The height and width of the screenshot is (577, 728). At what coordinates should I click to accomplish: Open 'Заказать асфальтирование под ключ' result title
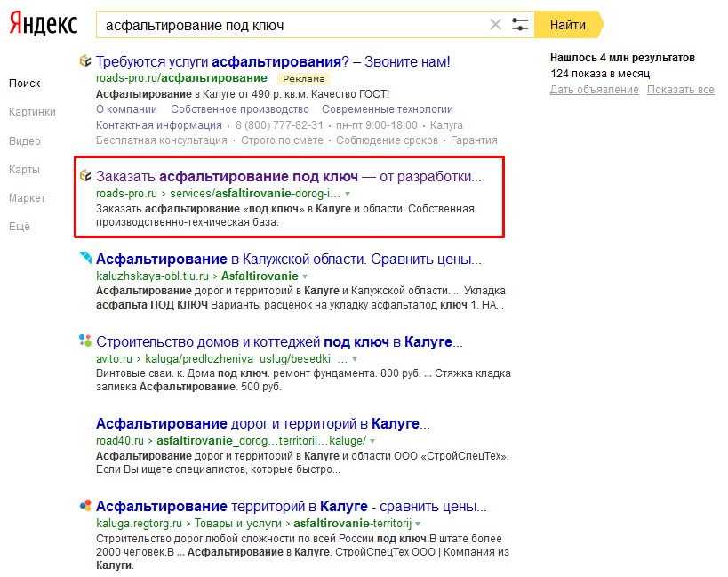click(288, 176)
